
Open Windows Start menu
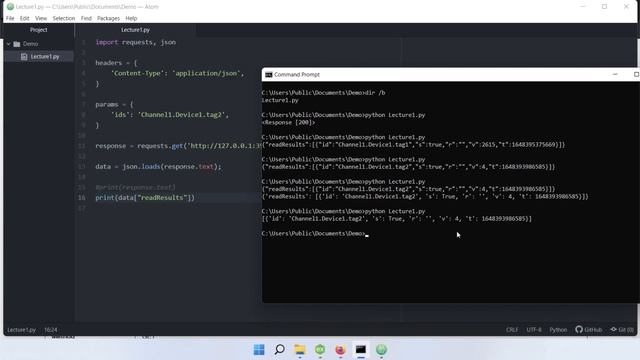click(259, 350)
